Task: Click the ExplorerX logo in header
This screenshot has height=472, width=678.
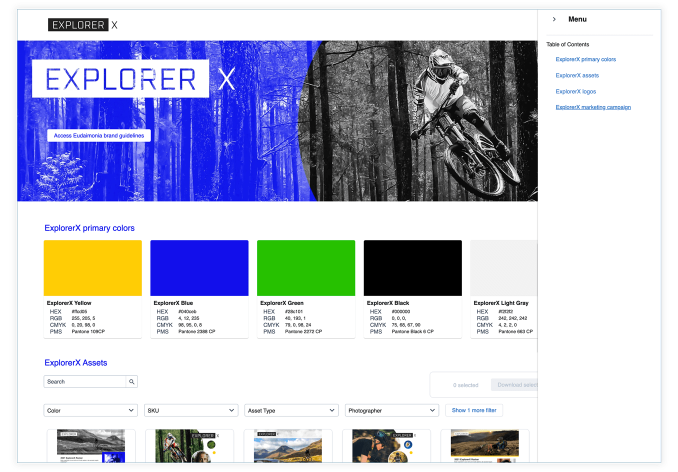Action: click(83, 24)
